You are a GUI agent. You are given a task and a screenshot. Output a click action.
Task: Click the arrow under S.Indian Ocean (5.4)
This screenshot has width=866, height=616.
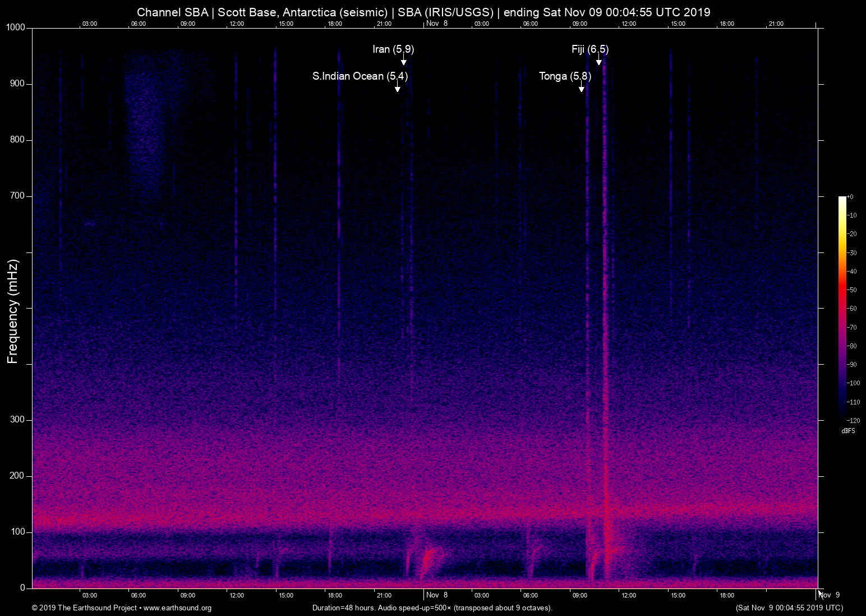point(397,86)
